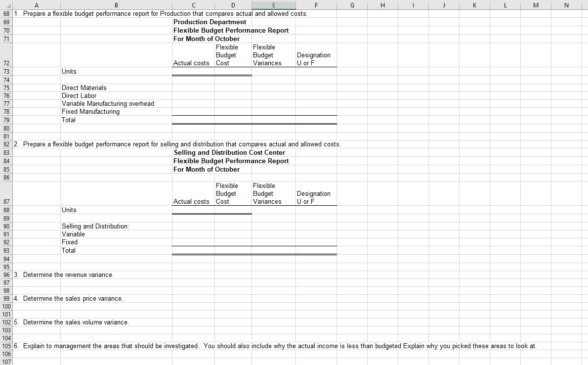
Task: Select column A header
Action: point(37,5)
